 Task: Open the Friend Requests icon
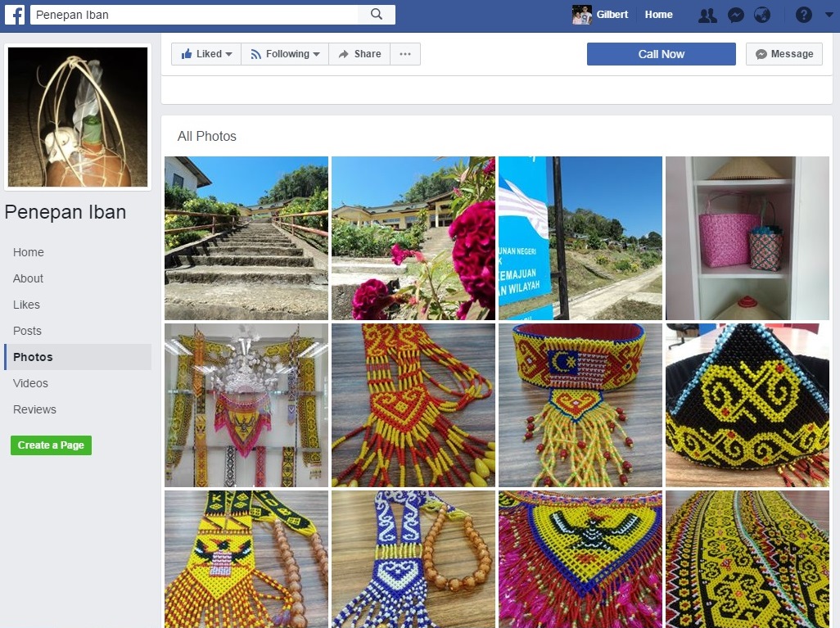[707, 15]
